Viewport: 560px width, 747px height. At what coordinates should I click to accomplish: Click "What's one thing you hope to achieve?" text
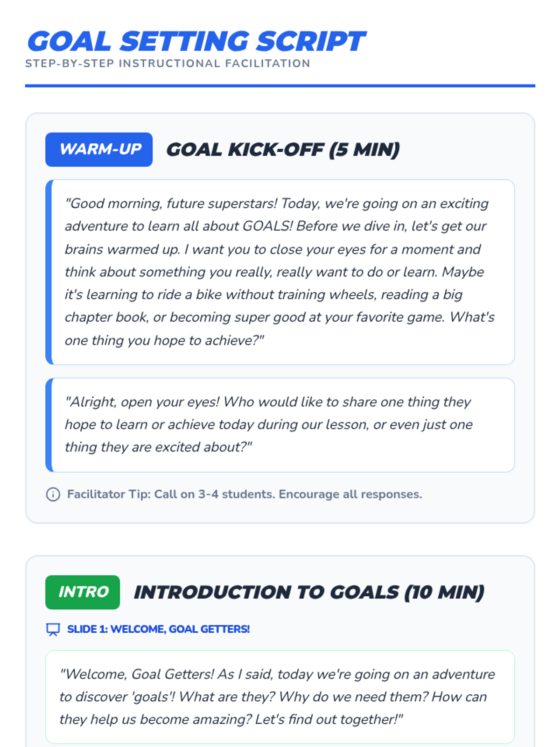click(280, 329)
